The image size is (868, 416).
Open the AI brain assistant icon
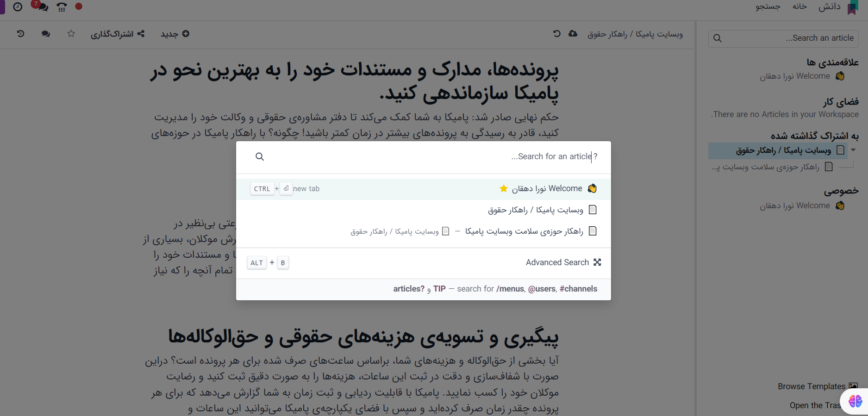(855, 401)
